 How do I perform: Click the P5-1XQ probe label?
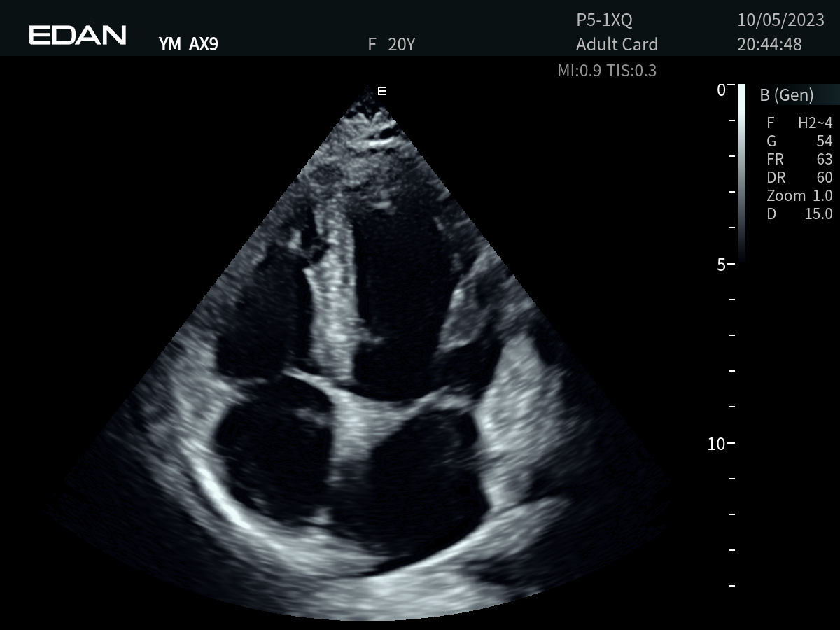(x=604, y=20)
